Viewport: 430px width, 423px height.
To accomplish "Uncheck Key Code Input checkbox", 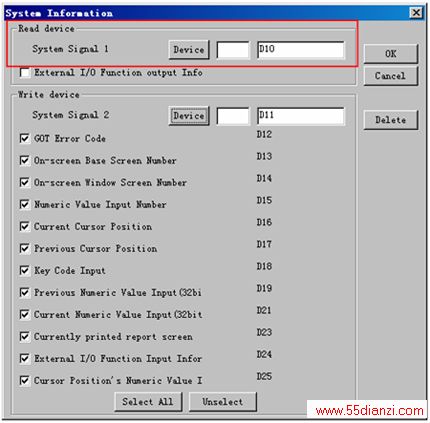I will click(25, 270).
